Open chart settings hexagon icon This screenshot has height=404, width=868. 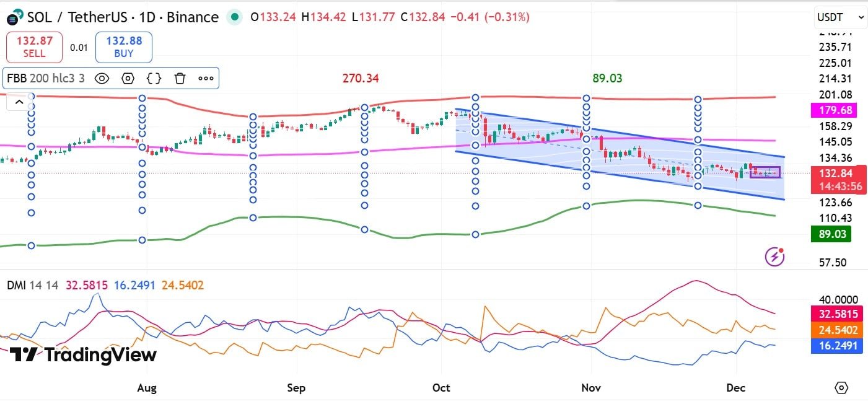pos(841,388)
